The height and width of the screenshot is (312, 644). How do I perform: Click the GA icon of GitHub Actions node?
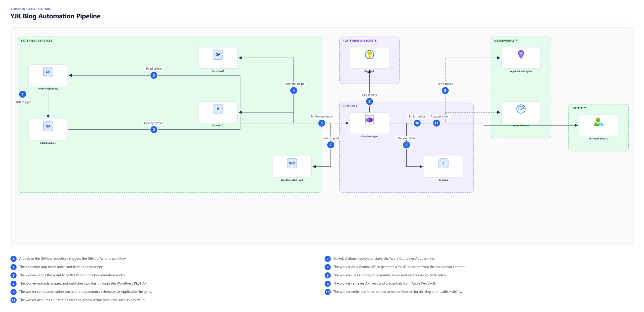coord(48,126)
